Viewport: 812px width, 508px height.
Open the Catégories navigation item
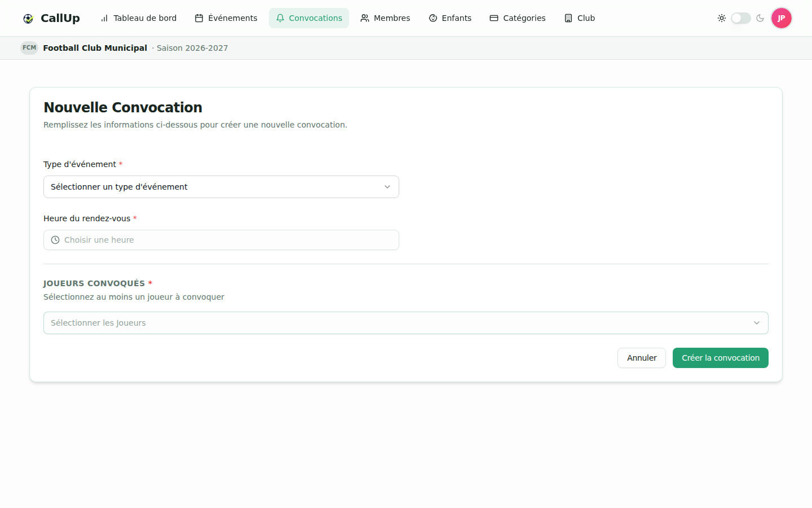click(x=518, y=18)
